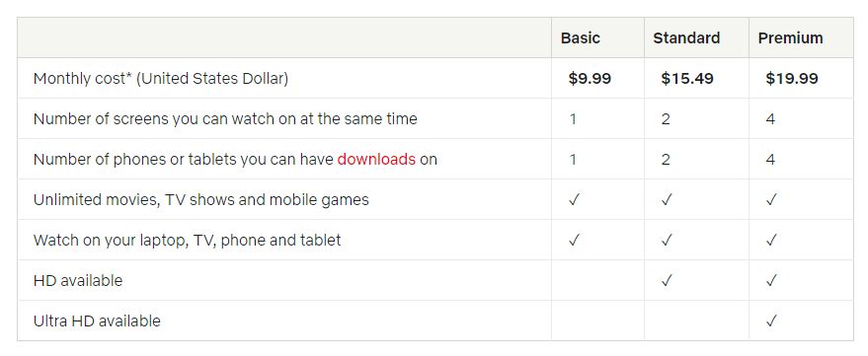Click Premium screens count of 4
The height and width of the screenshot is (356, 868).
coord(770,119)
